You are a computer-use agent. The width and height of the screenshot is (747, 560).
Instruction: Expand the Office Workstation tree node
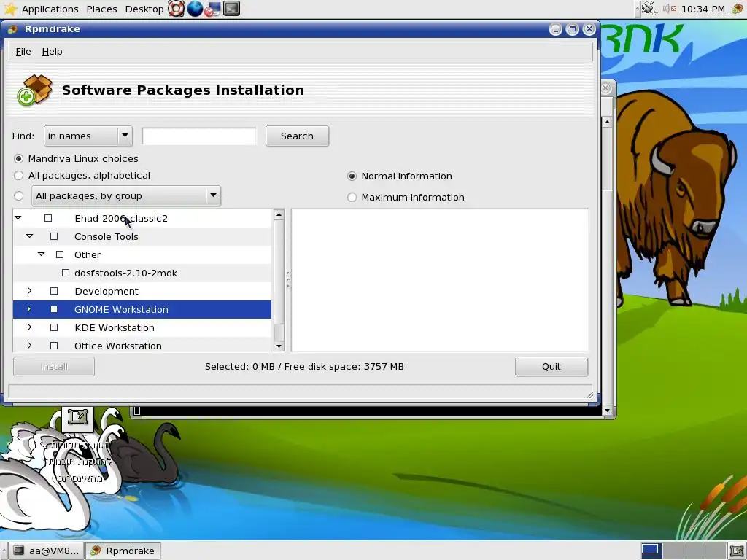[29, 345]
